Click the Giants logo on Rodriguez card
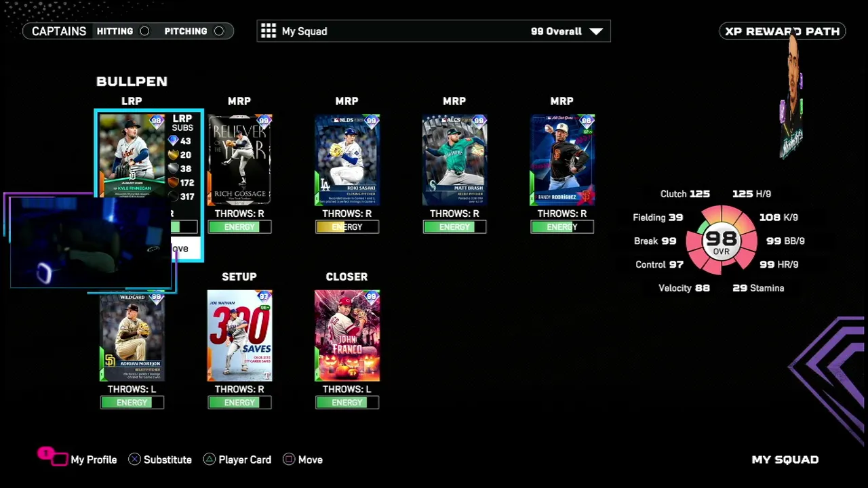 [587, 197]
